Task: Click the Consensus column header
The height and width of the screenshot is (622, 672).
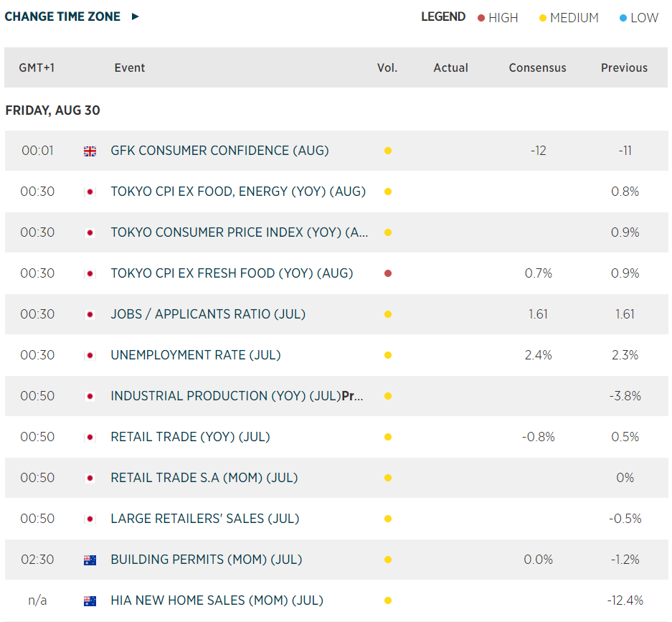Action: coord(537,67)
